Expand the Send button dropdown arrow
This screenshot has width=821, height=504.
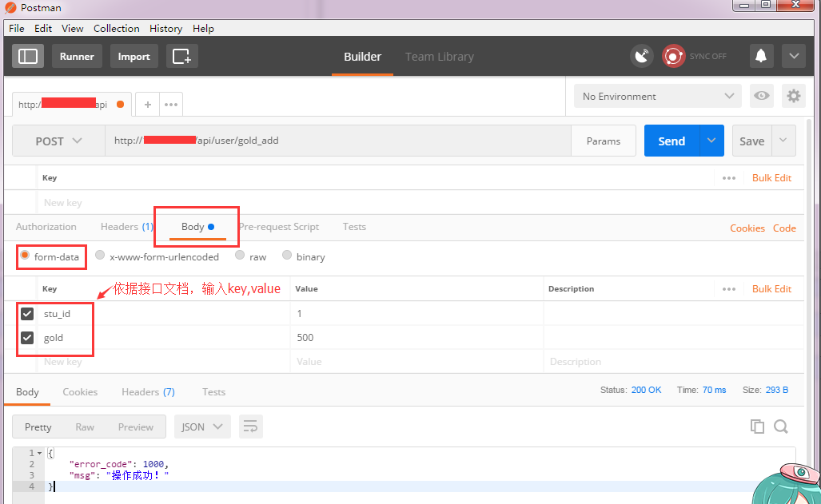[711, 141]
